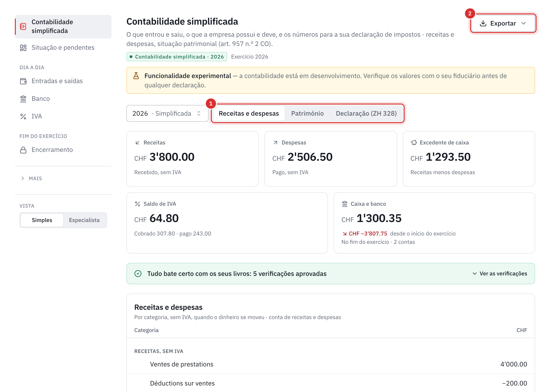Click the Categoria column header

146,330
